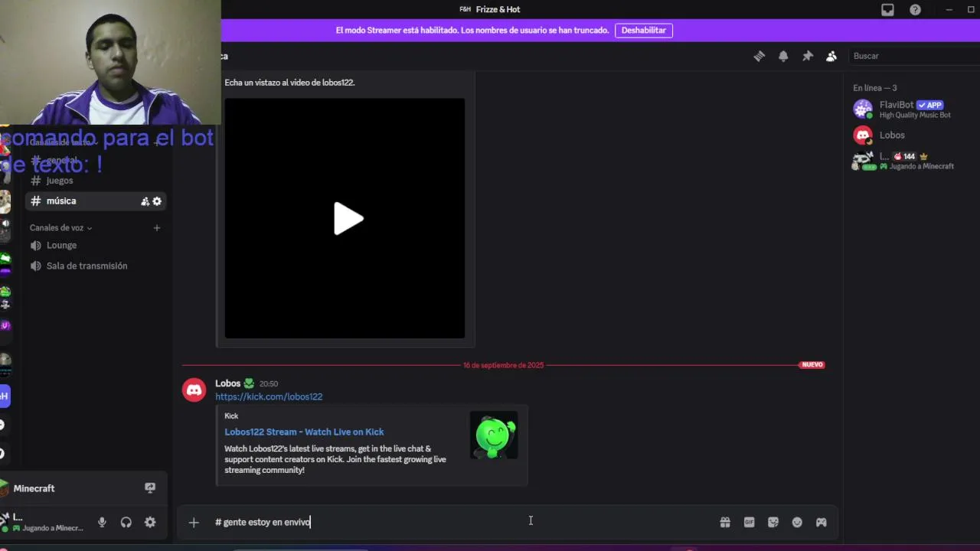Toggle microphone mute

click(x=102, y=523)
